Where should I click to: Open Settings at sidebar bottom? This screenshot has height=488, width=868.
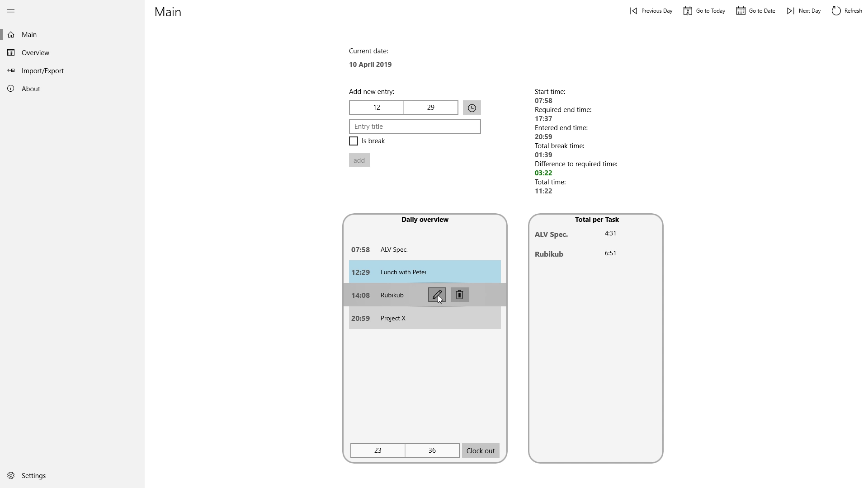[33, 475]
